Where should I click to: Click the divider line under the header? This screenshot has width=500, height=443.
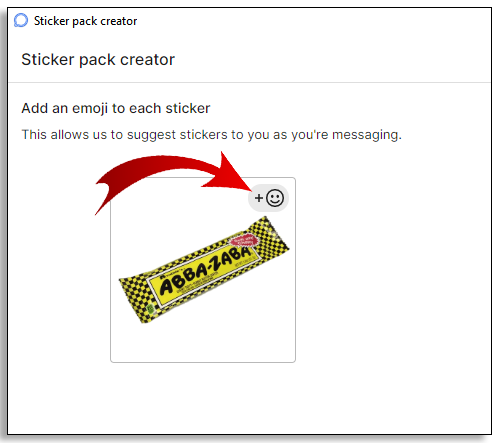pyautogui.click(x=249, y=82)
